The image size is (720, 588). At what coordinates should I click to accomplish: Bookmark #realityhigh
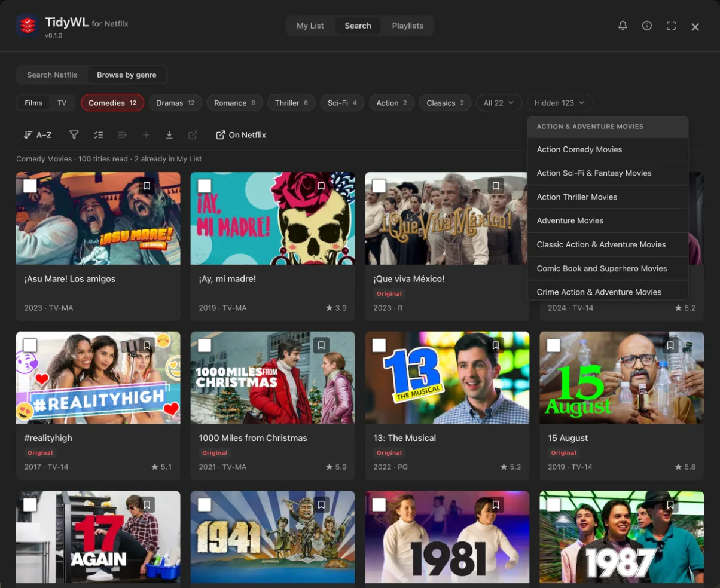147,345
